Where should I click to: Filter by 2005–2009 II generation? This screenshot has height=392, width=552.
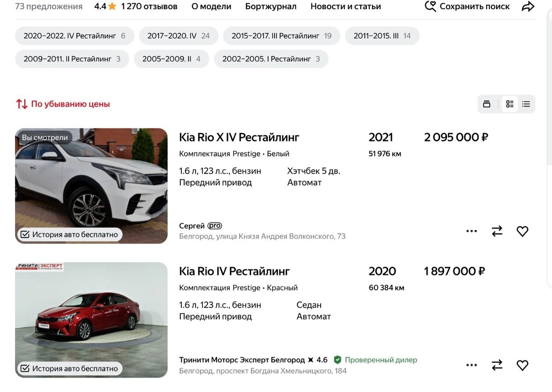pyautogui.click(x=172, y=59)
